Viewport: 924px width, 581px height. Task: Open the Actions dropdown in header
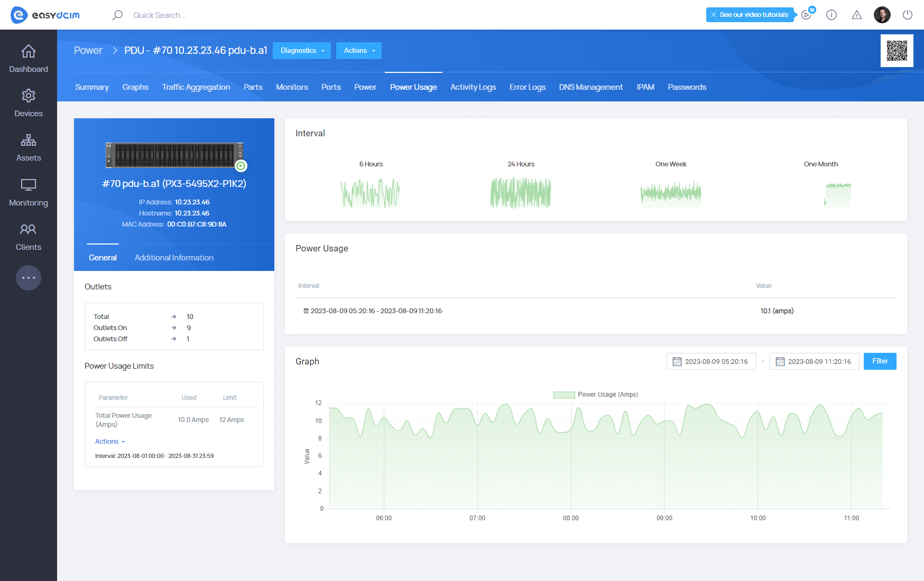pyautogui.click(x=359, y=51)
